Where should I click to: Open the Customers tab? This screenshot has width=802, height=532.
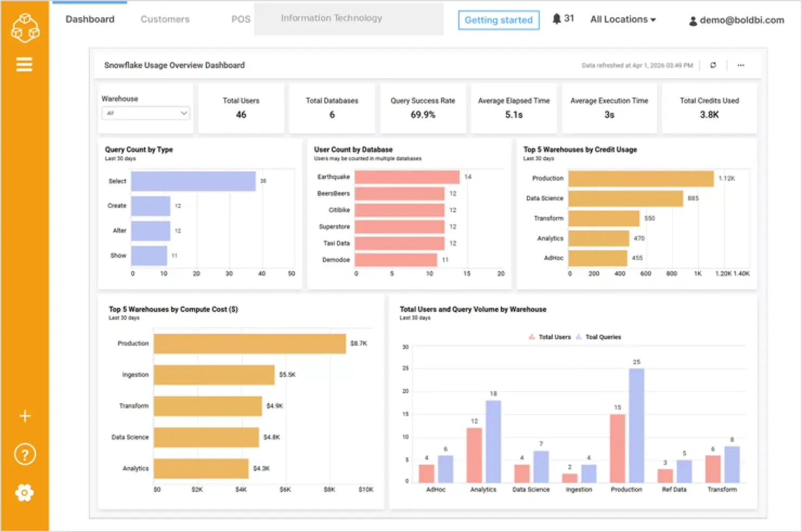165,20
